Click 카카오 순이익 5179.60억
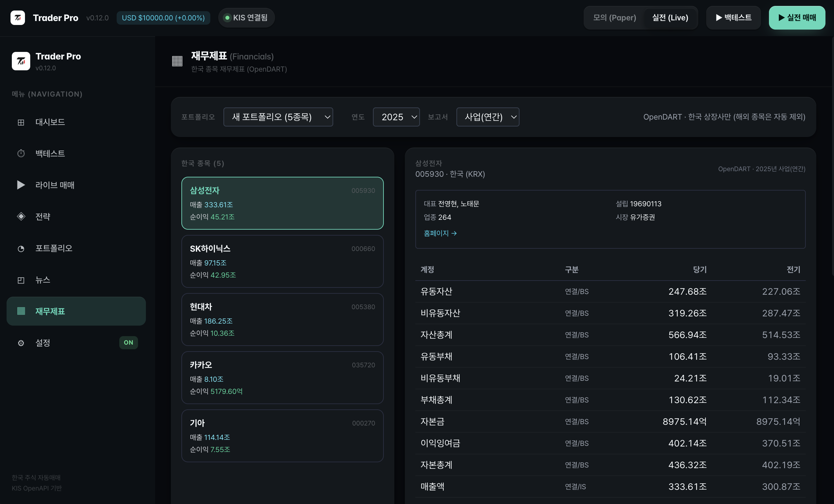 pyautogui.click(x=216, y=391)
